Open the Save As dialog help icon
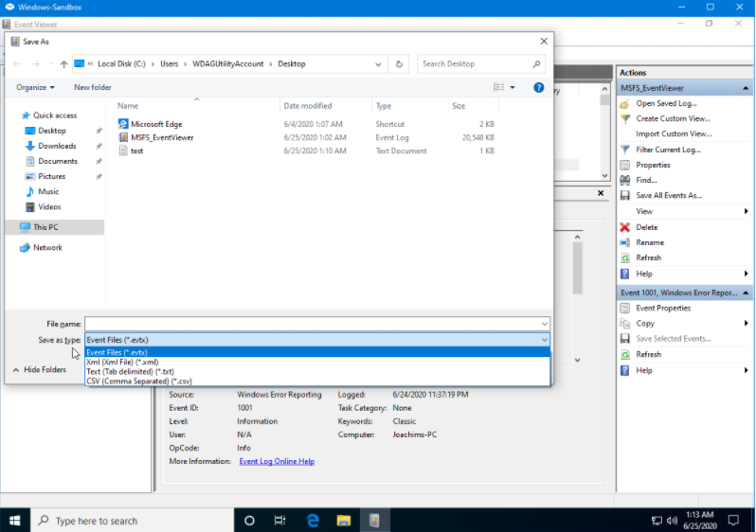The image size is (756, 532). pyautogui.click(x=538, y=87)
